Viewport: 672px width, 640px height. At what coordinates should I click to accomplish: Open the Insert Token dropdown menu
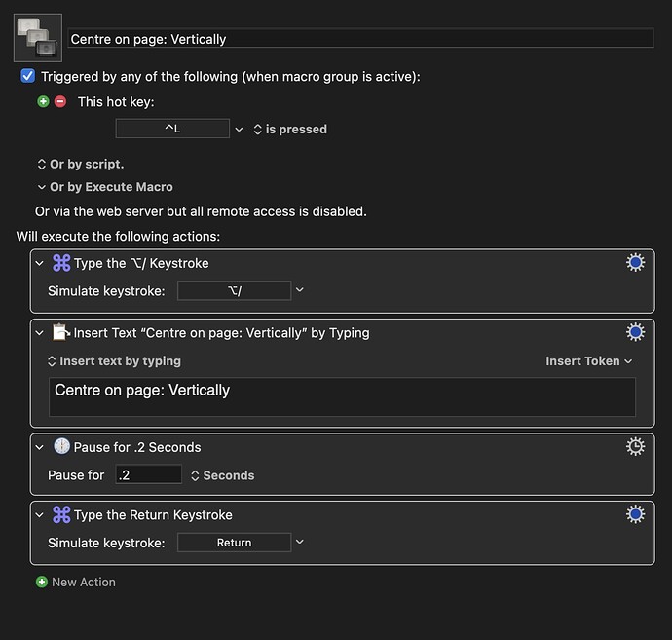point(588,360)
